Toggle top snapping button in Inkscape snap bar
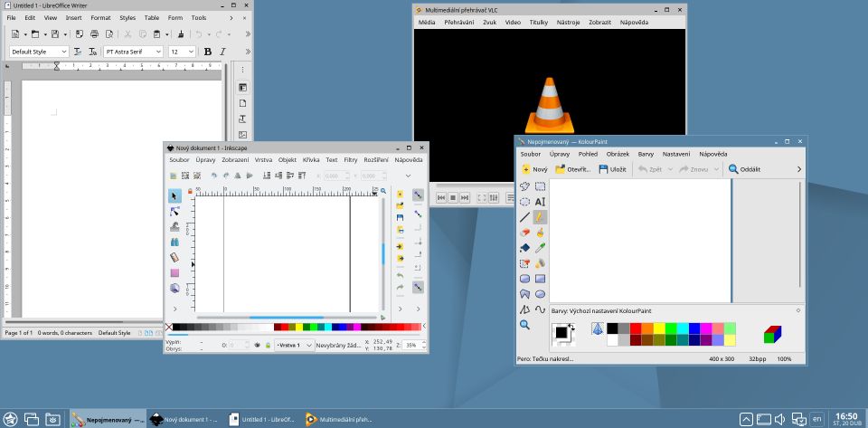This screenshot has height=428, width=868. point(418,195)
